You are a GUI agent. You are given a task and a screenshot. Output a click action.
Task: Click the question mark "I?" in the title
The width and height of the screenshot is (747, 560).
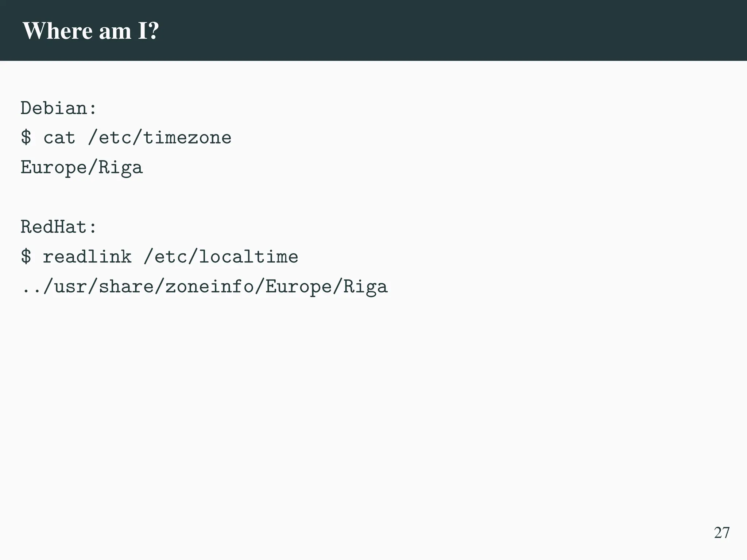pos(148,31)
